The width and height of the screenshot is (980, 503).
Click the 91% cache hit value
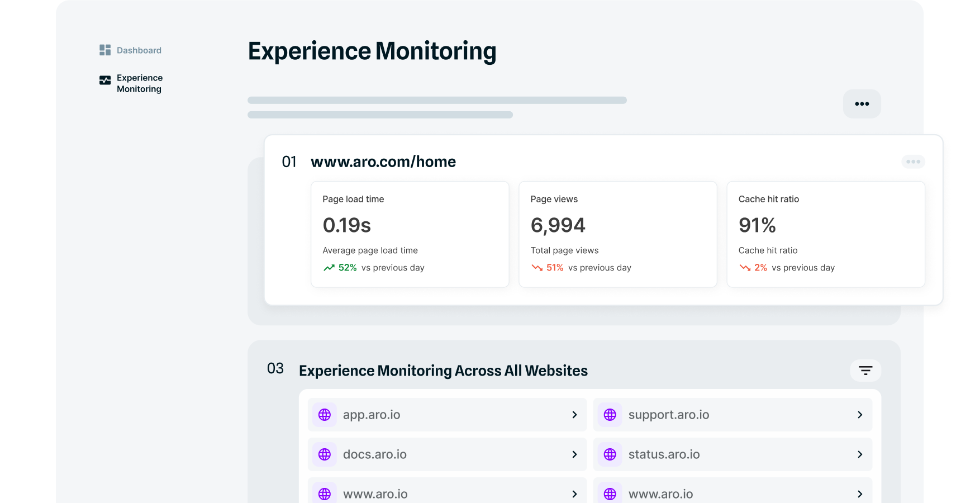pos(757,225)
